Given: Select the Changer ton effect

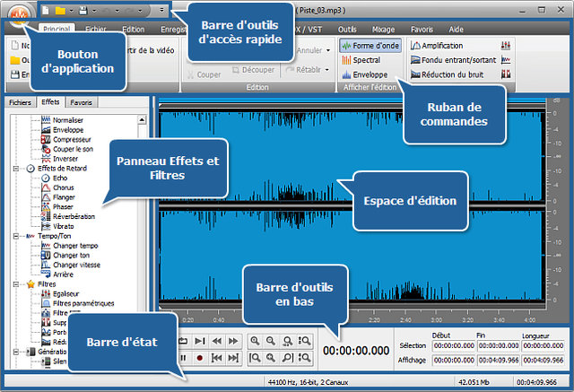Looking at the screenshot, I should [65, 255].
